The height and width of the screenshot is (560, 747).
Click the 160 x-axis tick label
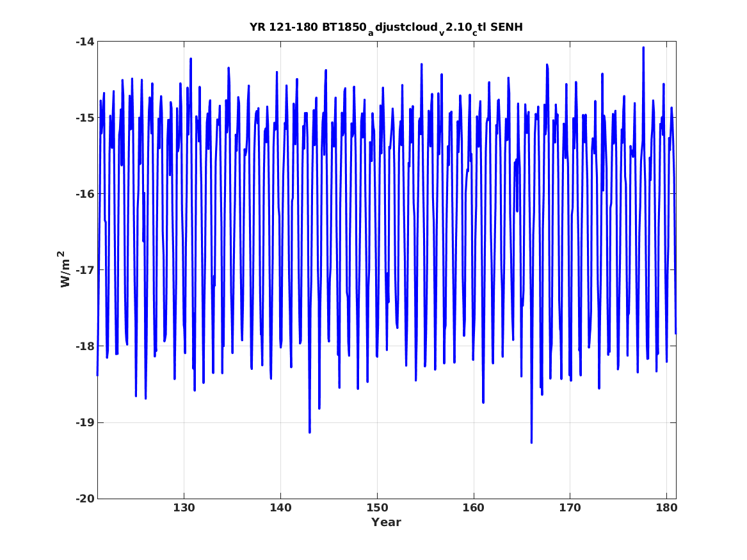(474, 508)
